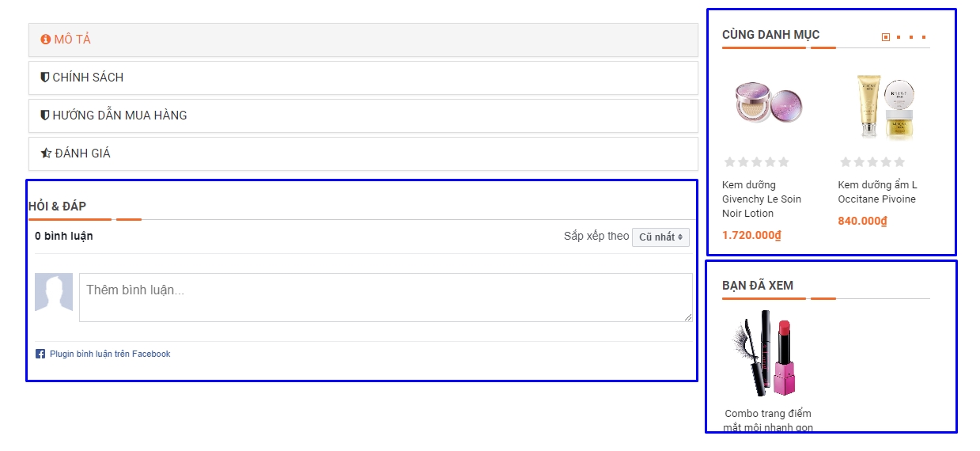Click the Thêm bình luận text field
This screenshot has width=980, height=451.
(x=386, y=298)
